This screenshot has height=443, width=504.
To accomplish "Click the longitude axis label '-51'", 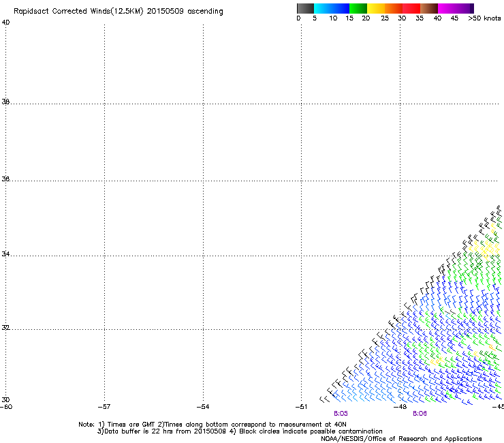I will (x=301, y=407).
